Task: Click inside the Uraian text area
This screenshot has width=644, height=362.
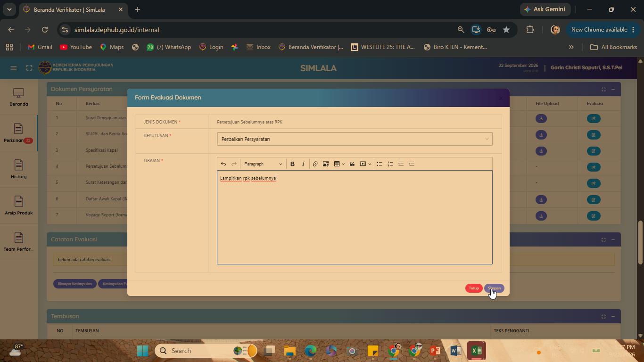Action: coord(355,217)
